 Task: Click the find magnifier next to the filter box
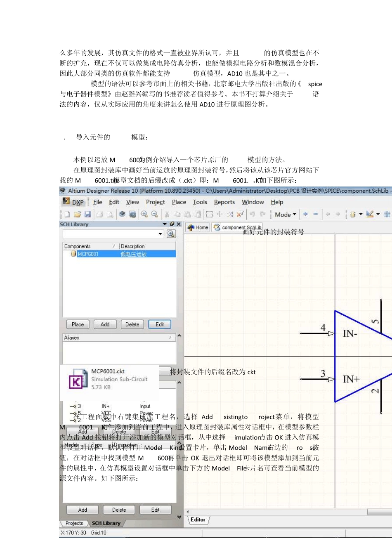pos(171,234)
